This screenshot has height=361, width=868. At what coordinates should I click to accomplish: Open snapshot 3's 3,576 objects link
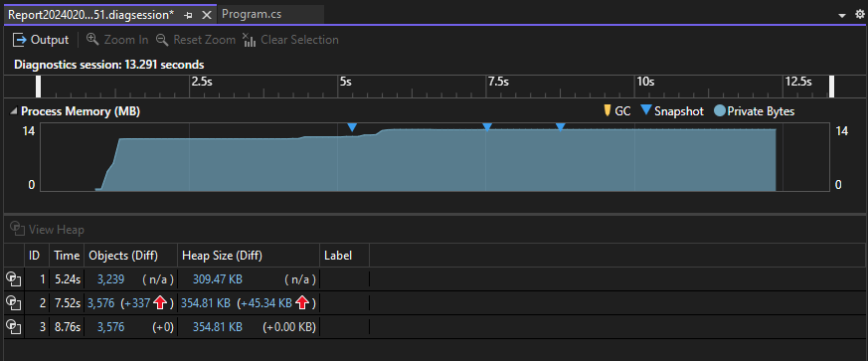pos(110,327)
